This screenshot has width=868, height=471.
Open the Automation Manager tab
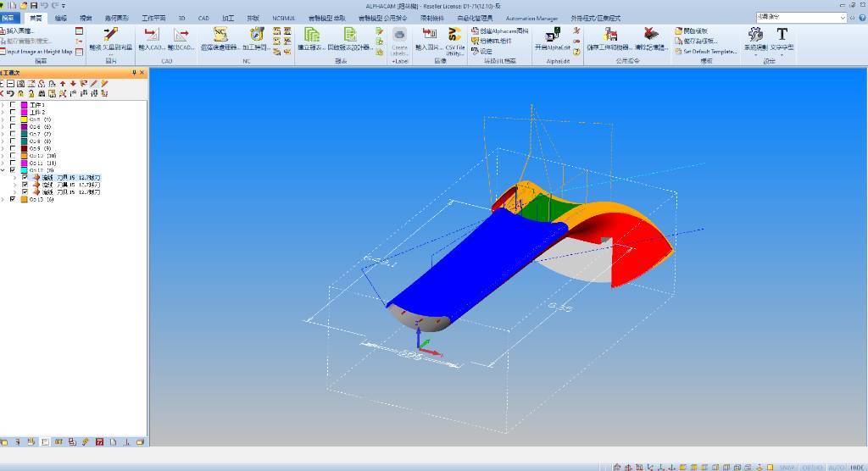click(x=531, y=18)
